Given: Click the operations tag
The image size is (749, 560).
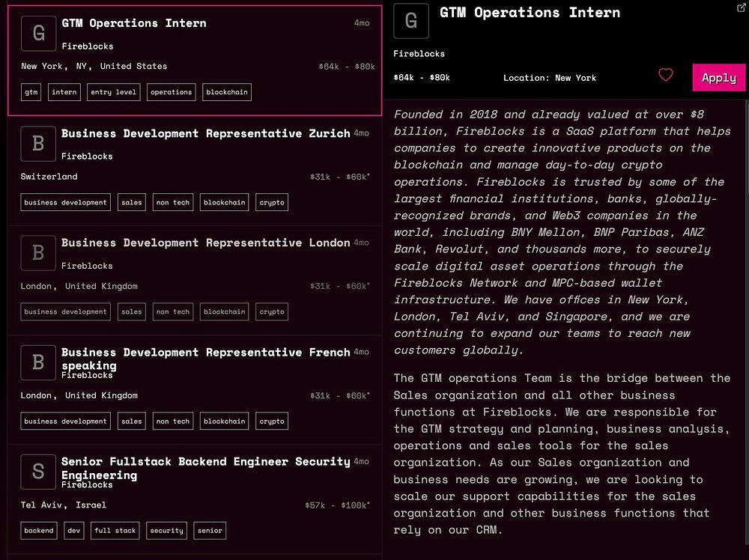Looking at the screenshot, I should point(171,92).
